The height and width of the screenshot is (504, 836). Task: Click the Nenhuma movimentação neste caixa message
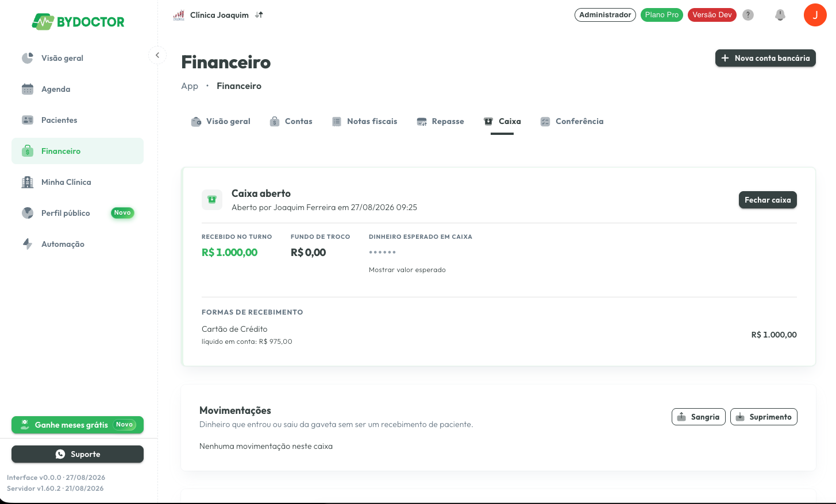coord(266,446)
